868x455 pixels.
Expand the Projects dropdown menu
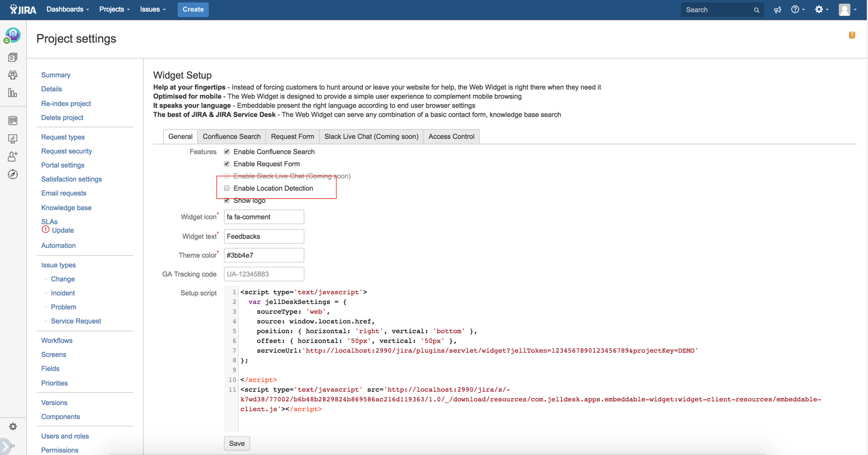114,10
